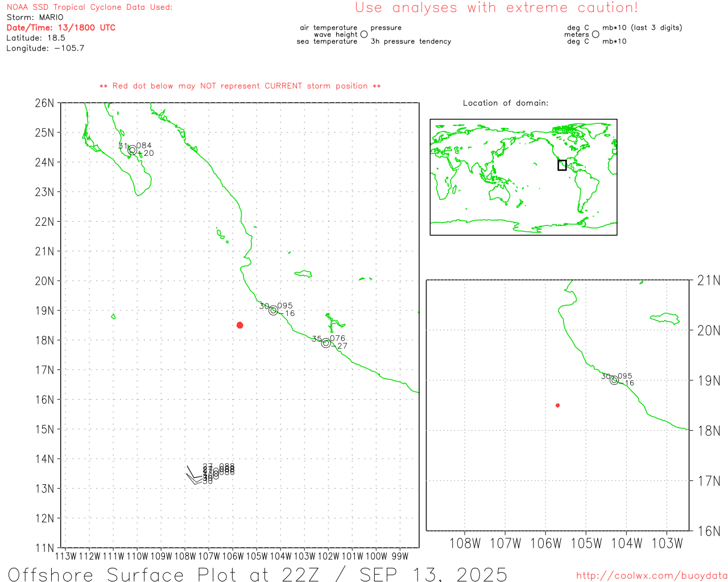Click 'mb*10 (last 3 digits)' units label
The height and width of the screenshot is (582, 728).
[642, 28]
